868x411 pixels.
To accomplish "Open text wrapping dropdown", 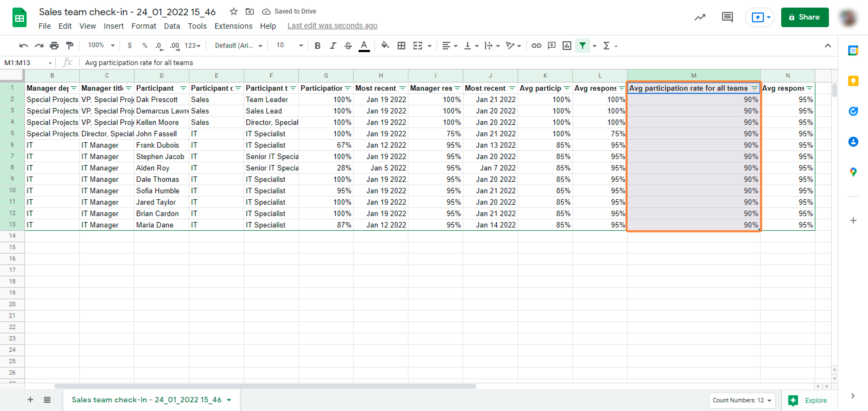I will (492, 46).
